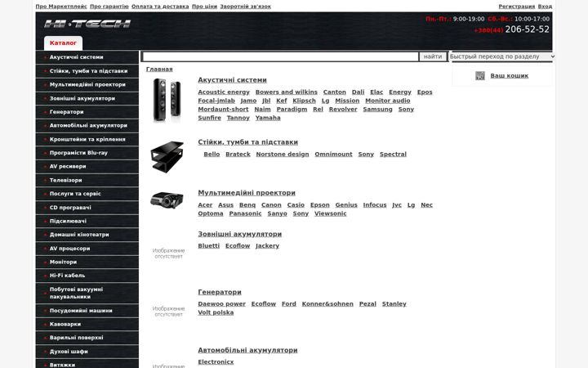Viewport: 588px width, 368px height.
Task: Open Стійки, тумби та підставки heading
Action: tap(248, 142)
